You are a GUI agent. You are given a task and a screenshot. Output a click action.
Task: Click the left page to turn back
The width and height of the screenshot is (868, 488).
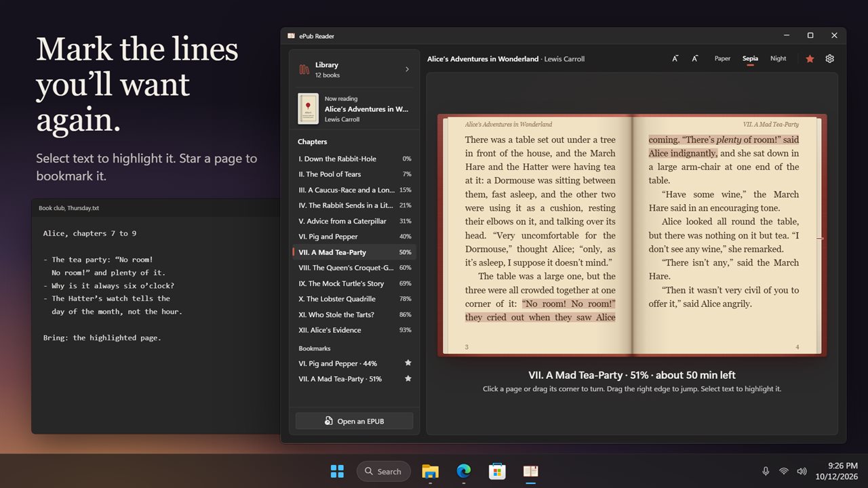point(540,235)
